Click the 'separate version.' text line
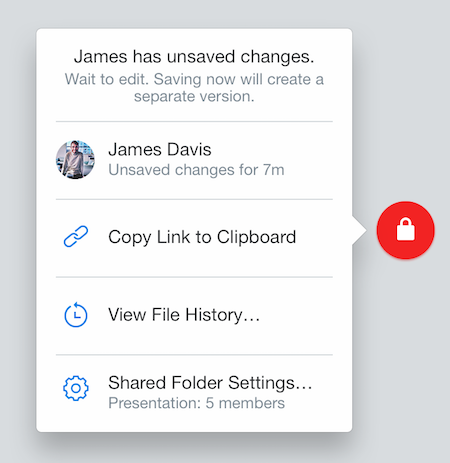 click(194, 96)
